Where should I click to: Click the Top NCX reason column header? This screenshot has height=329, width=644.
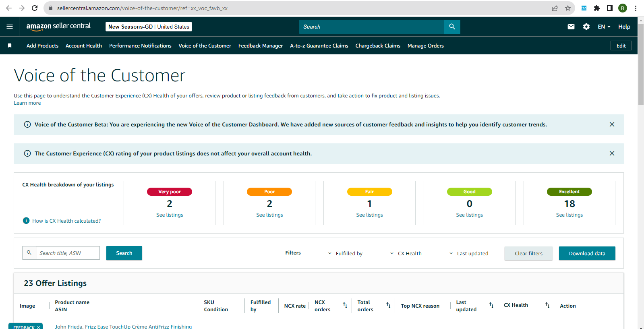[x=420, y=306]
